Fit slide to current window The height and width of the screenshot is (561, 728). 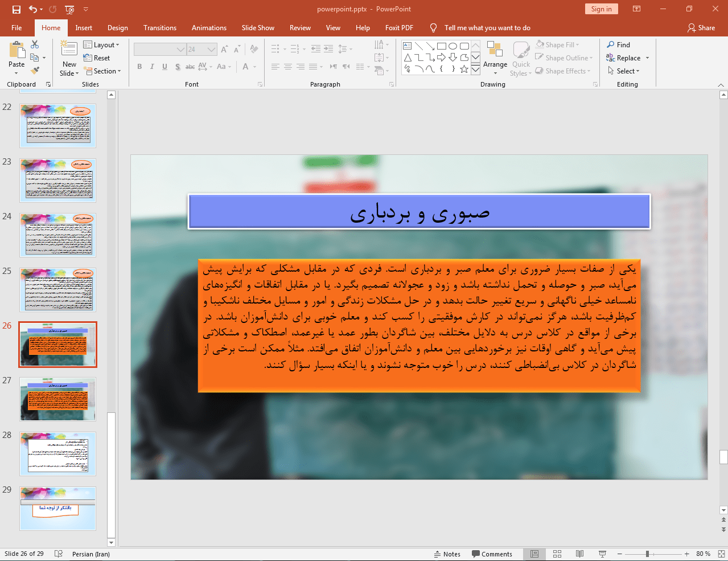point(721,554)
